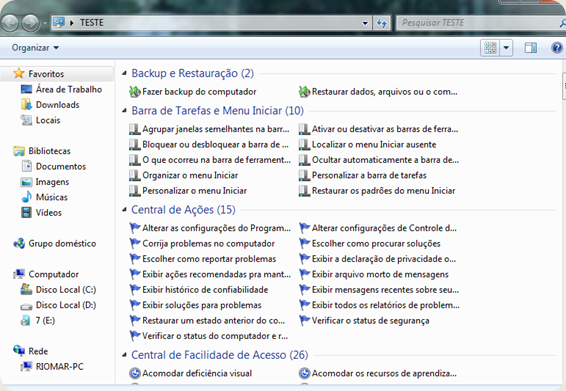Click Exibir mensagens recentes sobre seu... text
This screenshot has height=391, width=566.
[385, 290]
